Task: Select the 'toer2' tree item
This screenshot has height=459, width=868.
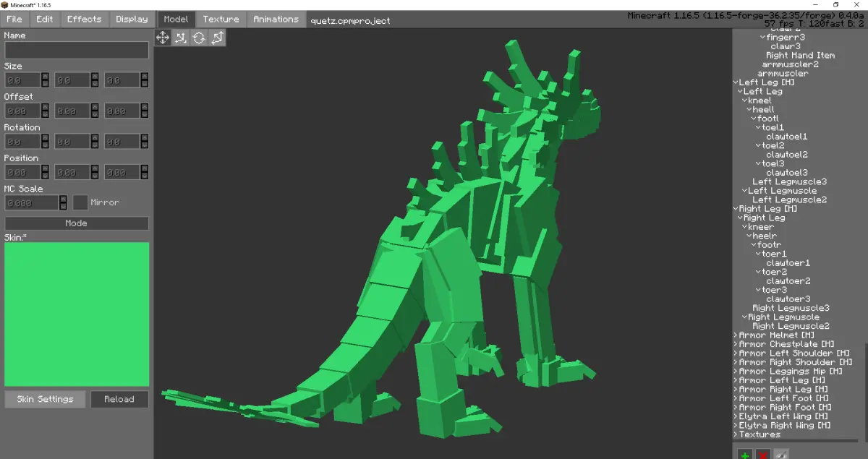Action: [774, 272]
